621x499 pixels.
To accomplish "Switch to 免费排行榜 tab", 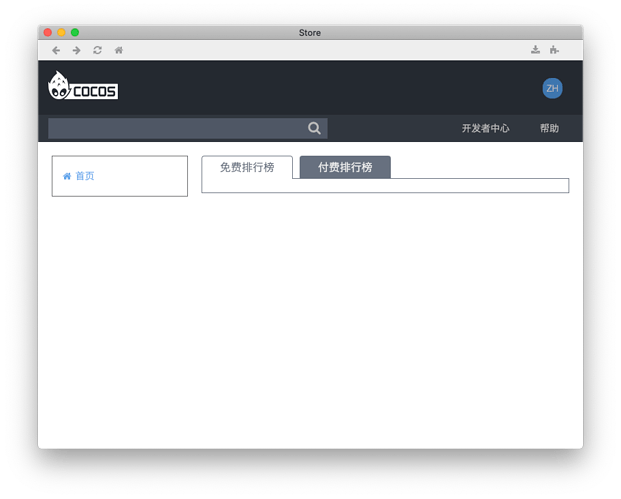I will point(247,167).
